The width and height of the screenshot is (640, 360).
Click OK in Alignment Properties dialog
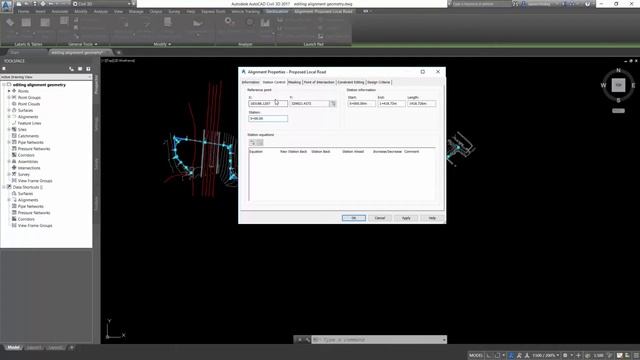tap(353, 218)
